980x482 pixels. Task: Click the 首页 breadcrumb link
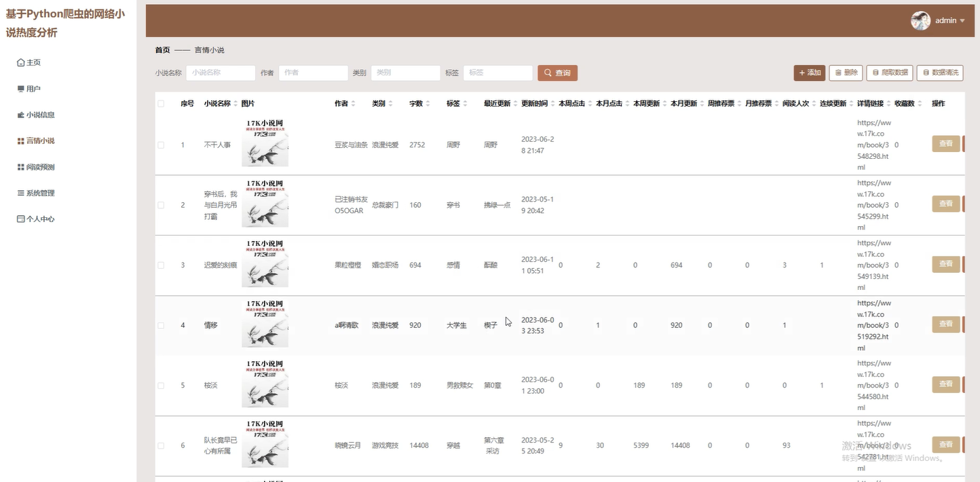tap(162, 50)
